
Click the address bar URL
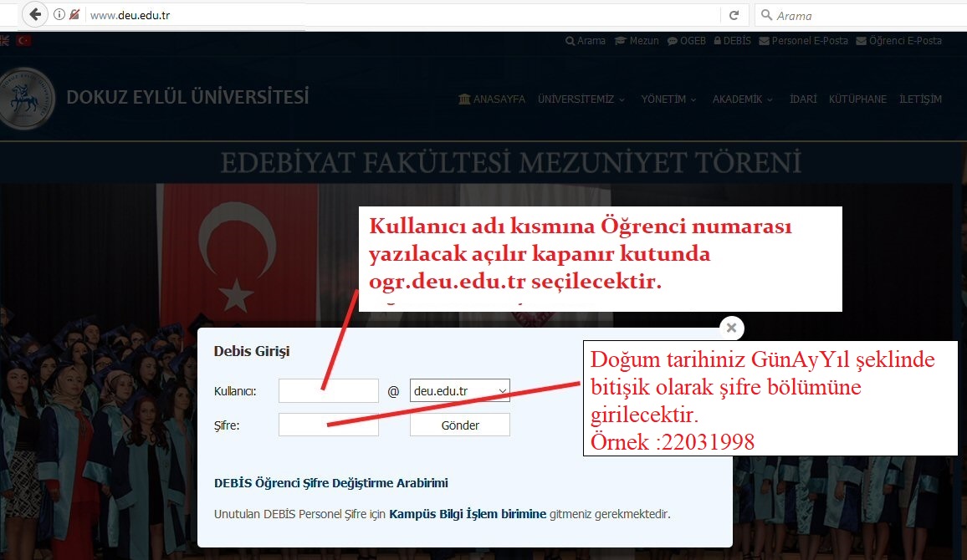coord(130,15)
